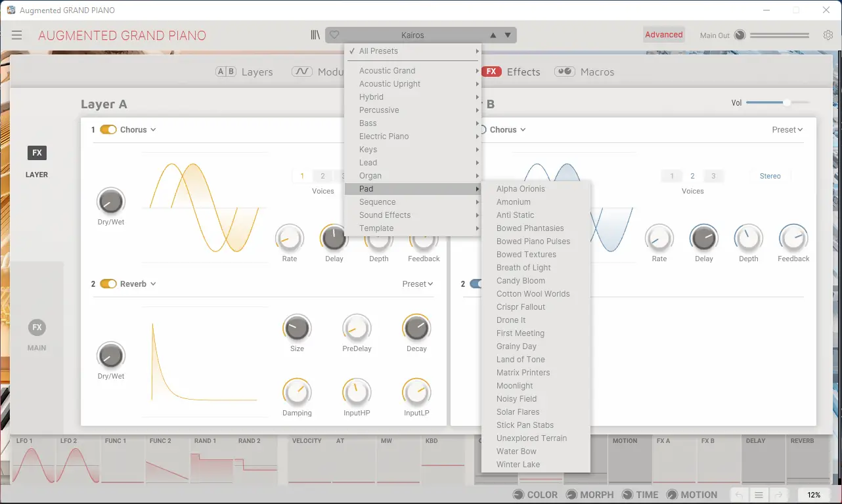Click the redo arrow in bottom bar

(778, 495)
